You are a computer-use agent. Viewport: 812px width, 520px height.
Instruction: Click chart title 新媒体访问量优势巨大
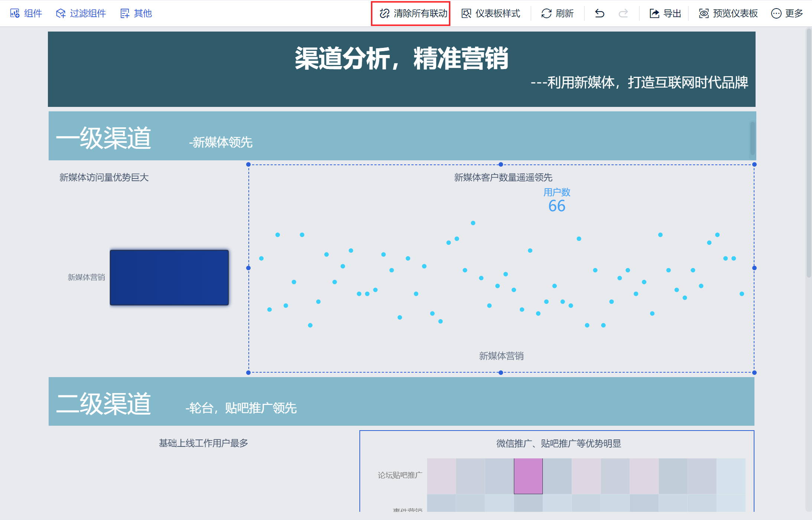point(104,177)
